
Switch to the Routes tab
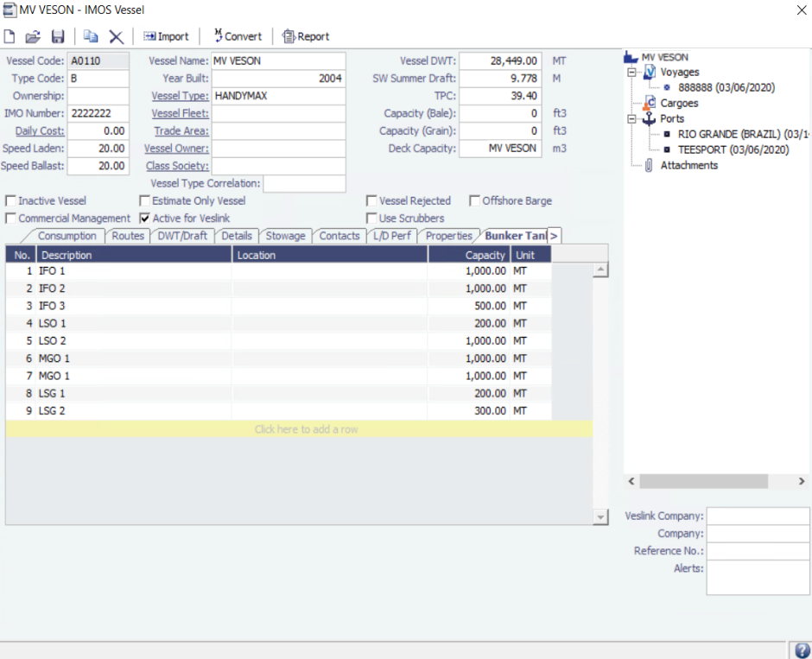tap(127, 235)
